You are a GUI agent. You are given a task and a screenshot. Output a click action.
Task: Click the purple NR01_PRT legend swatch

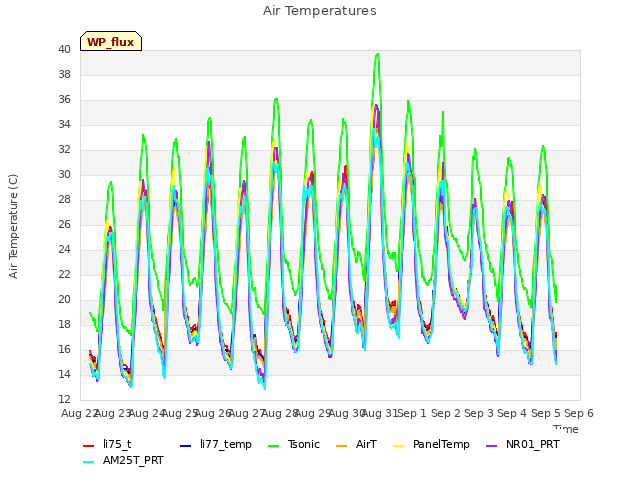coord(492,445)
